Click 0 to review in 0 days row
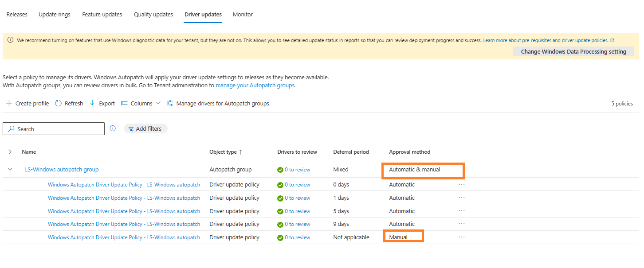This screenshot has height=268, width=644. tap(297, 185)
